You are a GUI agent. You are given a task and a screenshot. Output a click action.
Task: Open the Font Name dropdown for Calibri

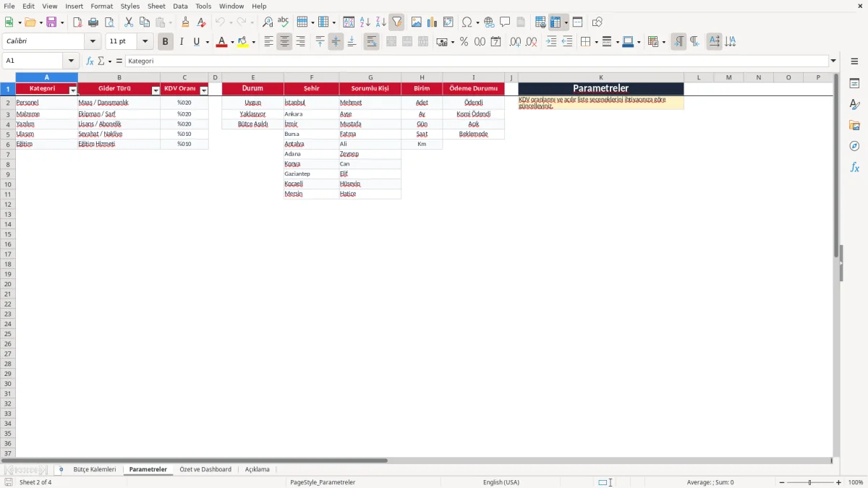click(x=93, y=42)
